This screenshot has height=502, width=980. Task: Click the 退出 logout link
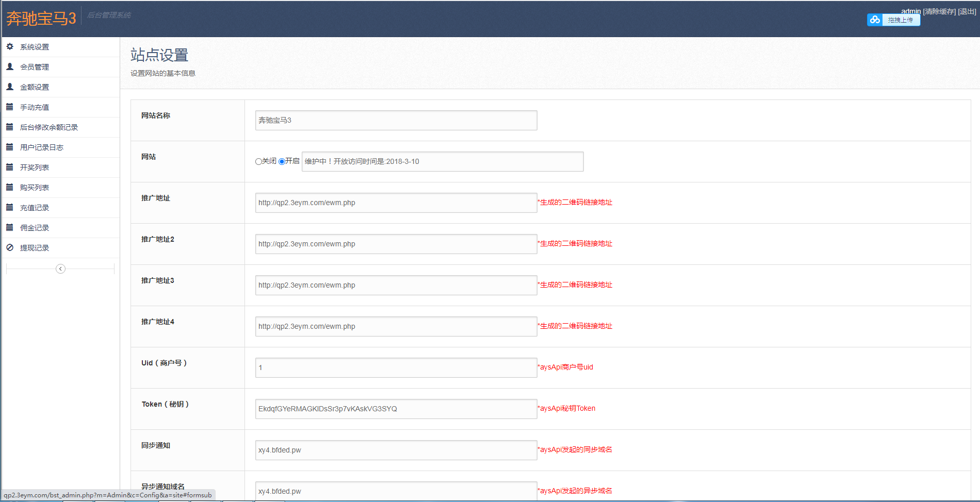coord(967,11)
